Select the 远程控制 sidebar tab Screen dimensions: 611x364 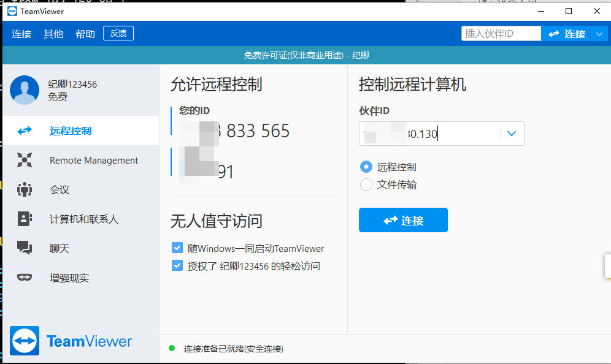pyautogui.click(x=80, y=131)
